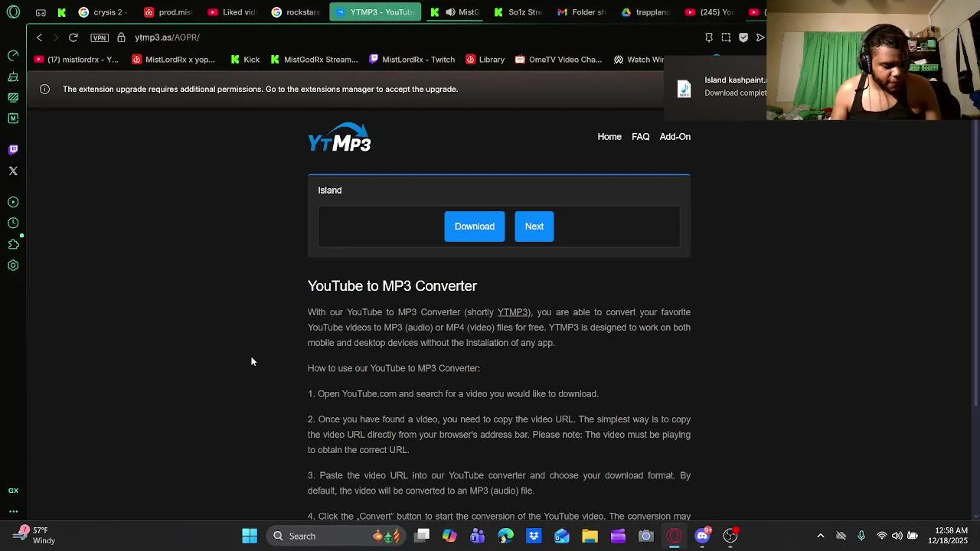Image resolution: width=980 pixels, height=551 pixels.
Task: Open the Twitch sidebar icon
Action: pyautogui.click(x=13, y=150)
